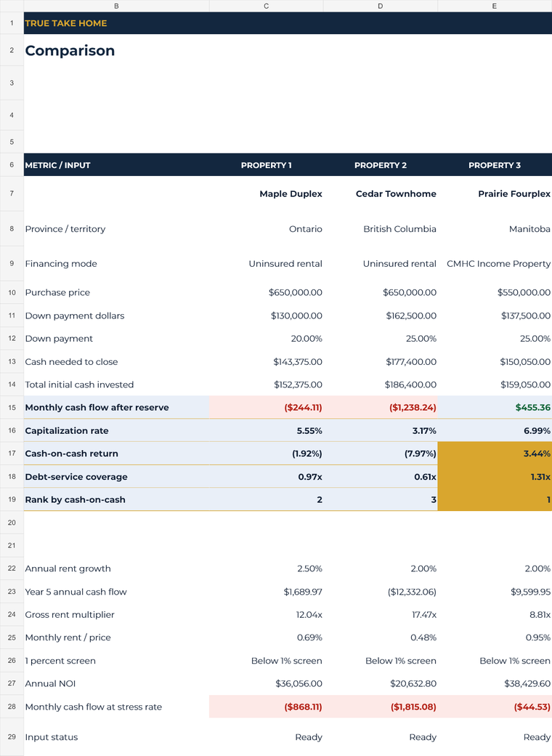
Task: Select the $150,050.00 cash to close
Action: (494, 361)
